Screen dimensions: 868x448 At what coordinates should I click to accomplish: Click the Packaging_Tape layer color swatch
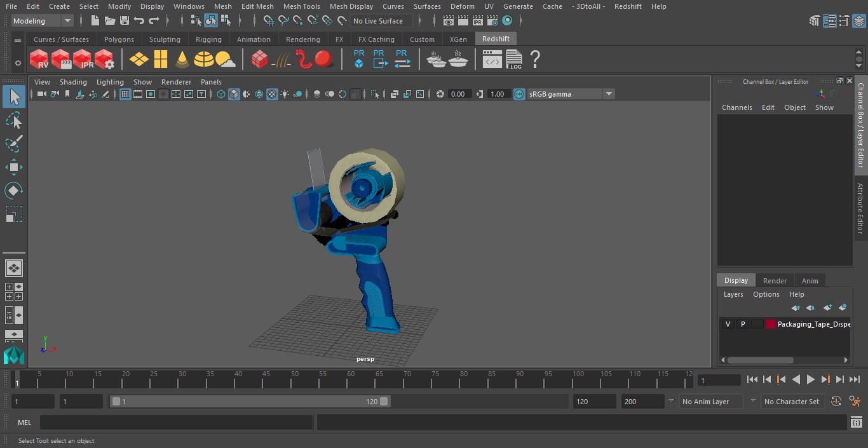tap(771, 324)
